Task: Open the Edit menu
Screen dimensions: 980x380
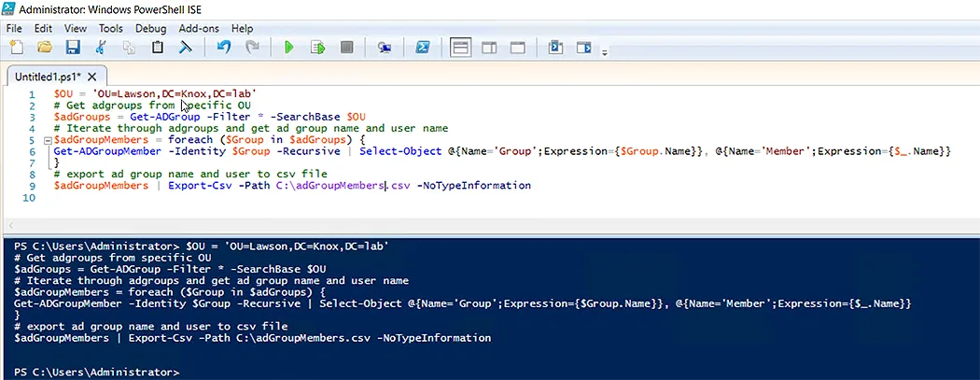Action: [43, 29]
